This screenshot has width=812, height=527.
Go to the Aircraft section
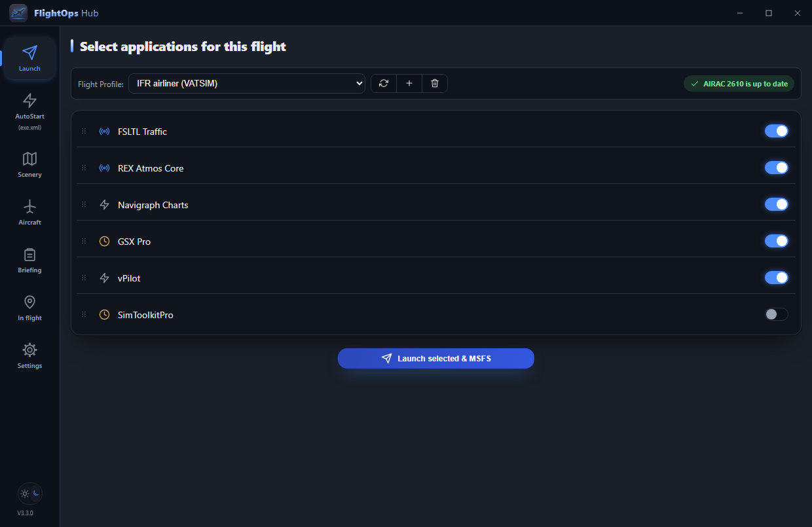pyautogui.click(x=29, y=212)
